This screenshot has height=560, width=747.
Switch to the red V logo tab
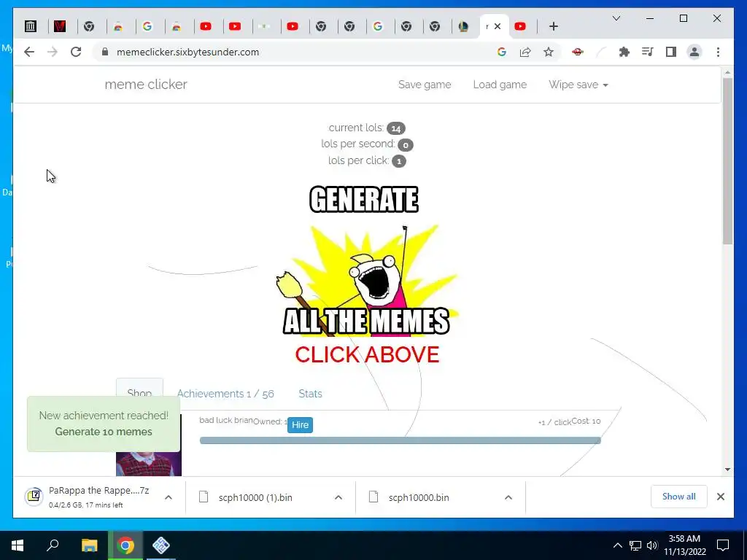tap(60, 26)
